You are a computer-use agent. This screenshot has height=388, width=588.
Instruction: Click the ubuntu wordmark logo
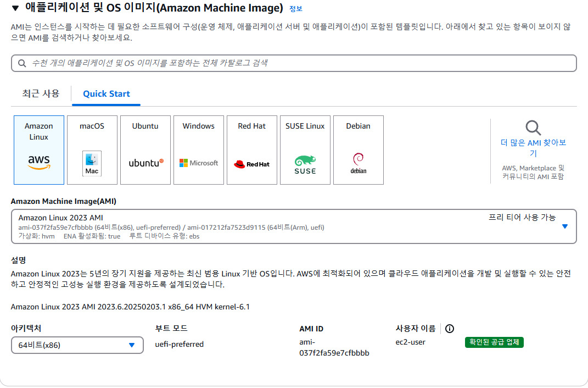pyautogui.click(x=146, y=163)
